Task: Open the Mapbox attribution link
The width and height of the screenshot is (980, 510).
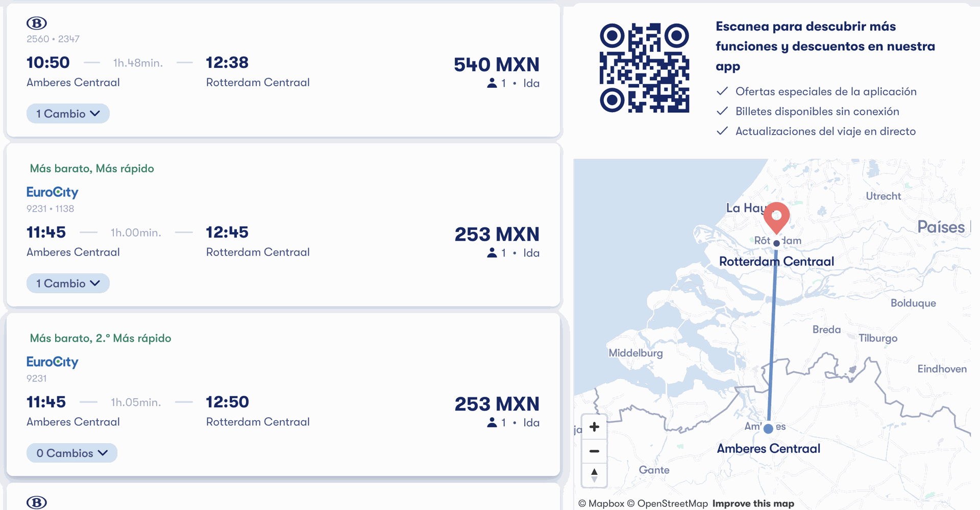Action: coord(601,504)
